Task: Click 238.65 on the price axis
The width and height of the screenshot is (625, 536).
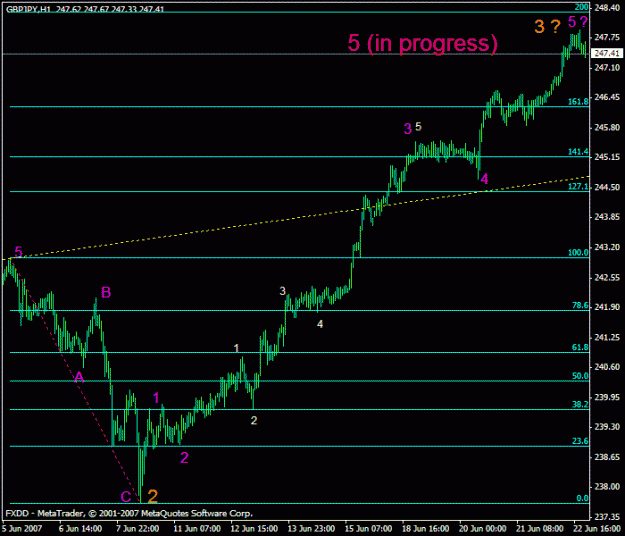Action: 607,457
